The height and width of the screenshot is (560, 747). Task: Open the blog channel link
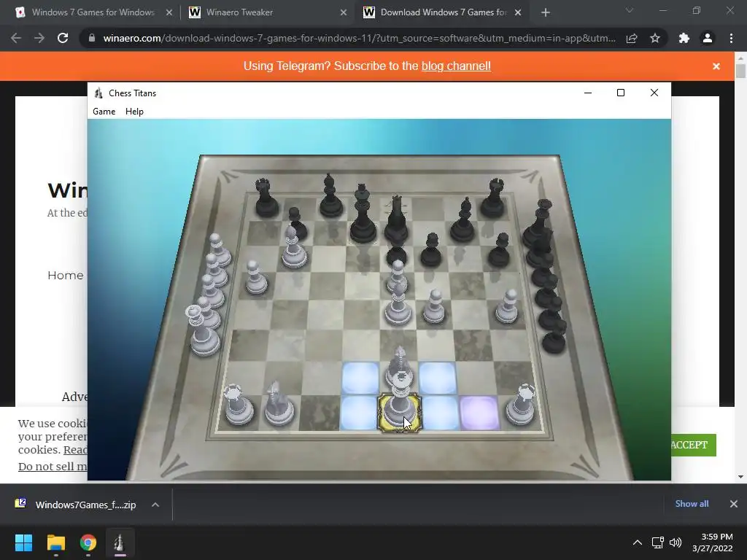click(x=456, y=66)
